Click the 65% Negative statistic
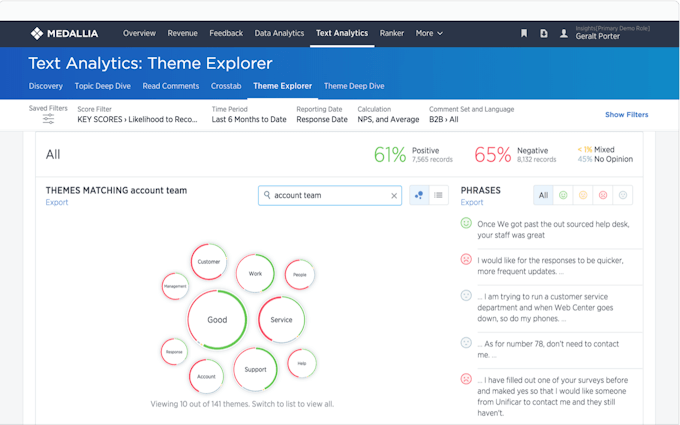The image size is (680, 425). point(515,154)
